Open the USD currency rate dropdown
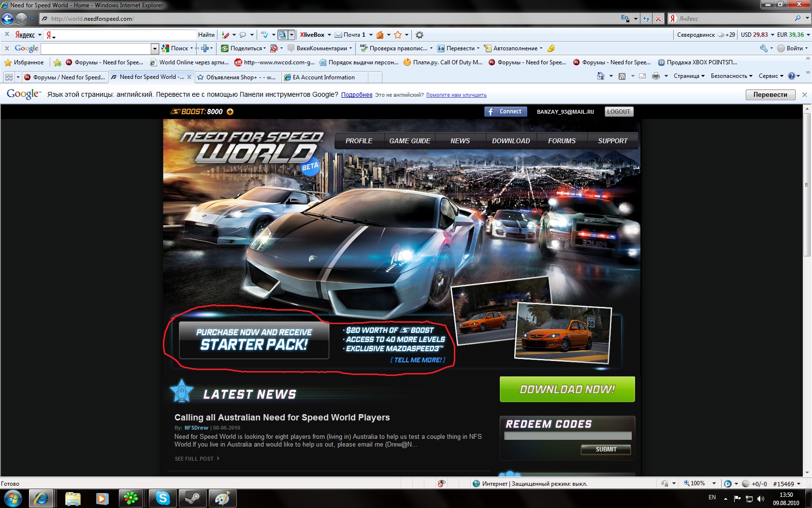The image size is (812, 508). pyautogui.click(x=772, y=35)
